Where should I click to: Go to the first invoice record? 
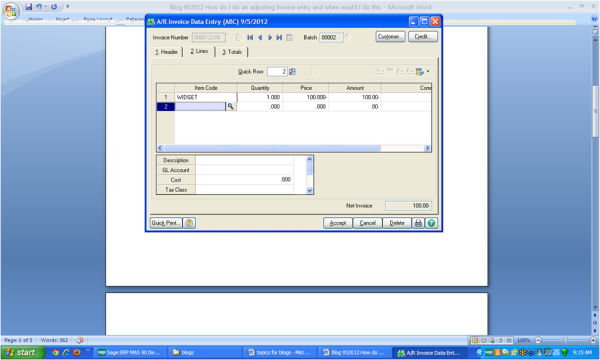(x=250, y=37)
